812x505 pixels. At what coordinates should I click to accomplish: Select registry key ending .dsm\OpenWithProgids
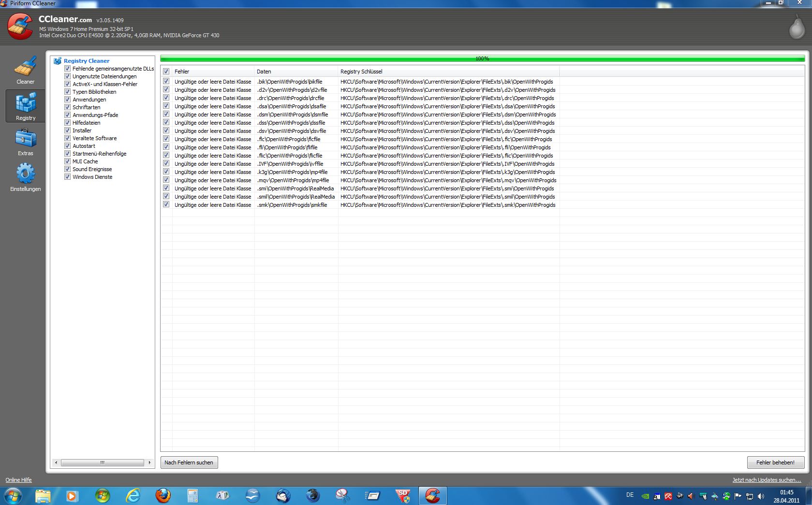tap(448, 115)
